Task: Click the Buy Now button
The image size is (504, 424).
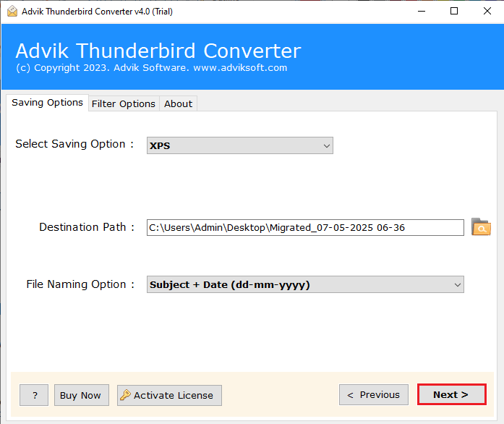Action: (x=81, y=395)
